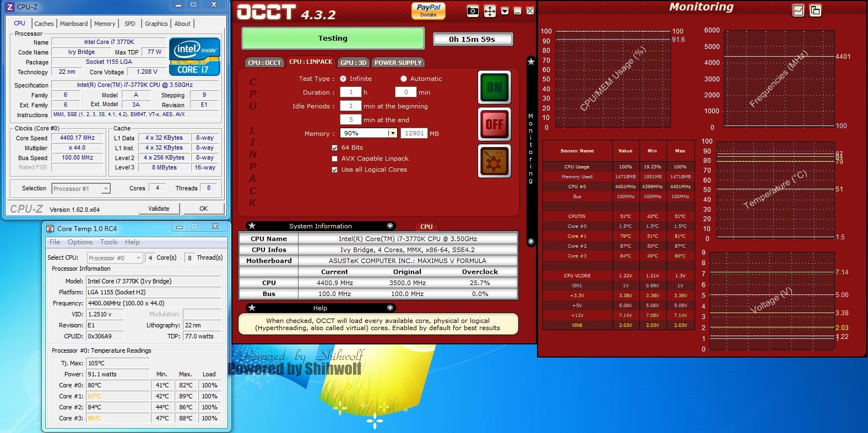The width and height of the screenshot is (868, 433).
Task: Select the Automatic test type radio button
Action: click(x=404, y=79)
